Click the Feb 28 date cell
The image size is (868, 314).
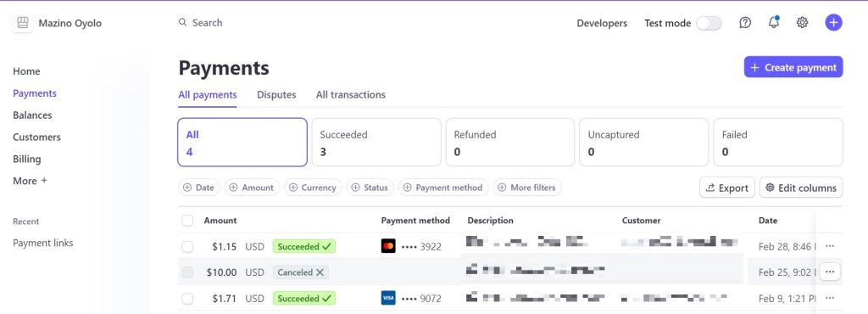click(787, 246)
